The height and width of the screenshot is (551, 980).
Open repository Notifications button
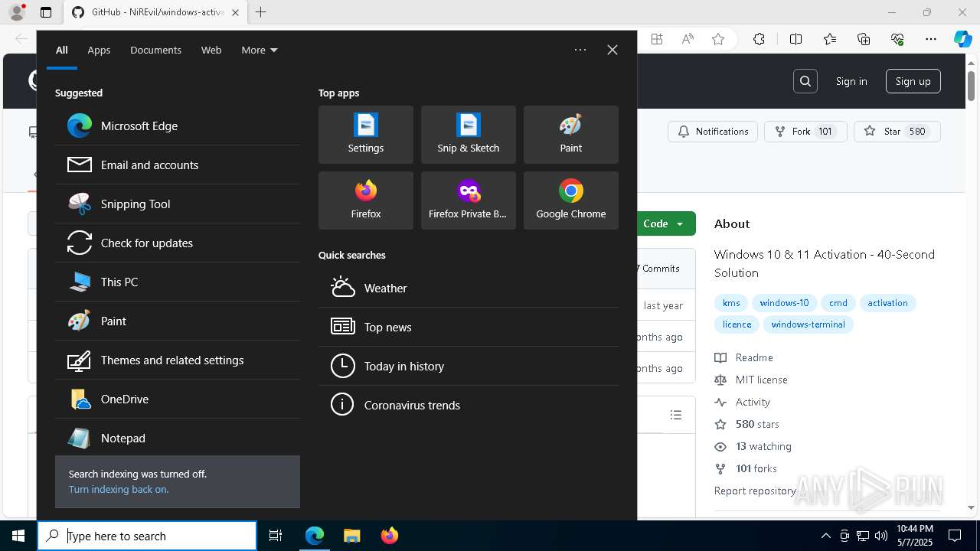pos(713,132)
